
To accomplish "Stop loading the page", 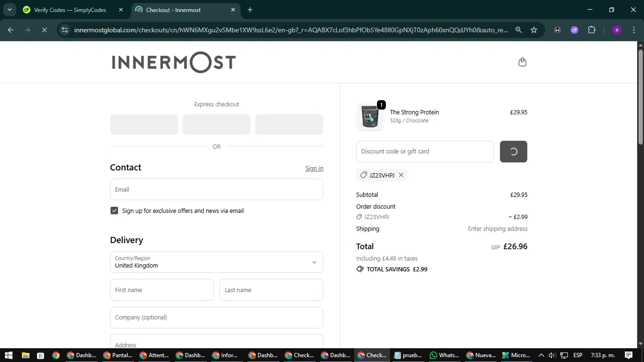I will (x=44, y=30).
